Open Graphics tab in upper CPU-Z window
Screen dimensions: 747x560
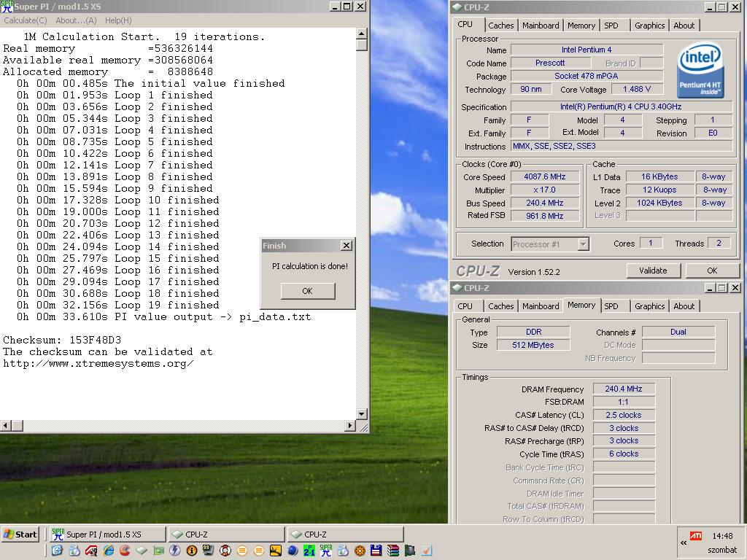649,26
